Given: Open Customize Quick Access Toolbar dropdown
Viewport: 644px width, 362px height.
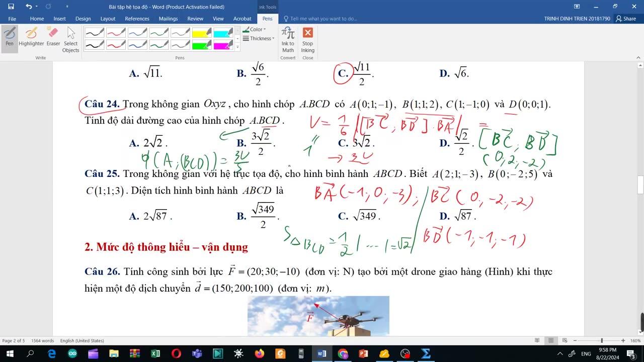Looking at the screenshot, I should 67,7.
